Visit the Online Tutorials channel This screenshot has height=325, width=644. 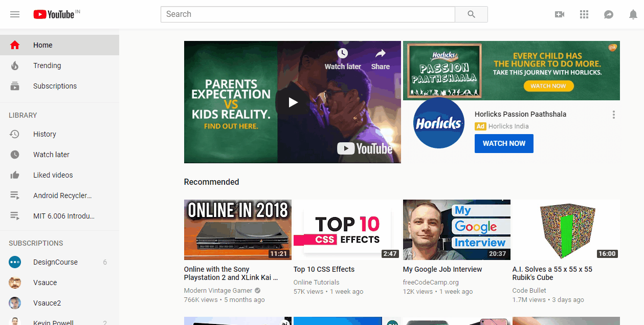(x=316, y=282)
